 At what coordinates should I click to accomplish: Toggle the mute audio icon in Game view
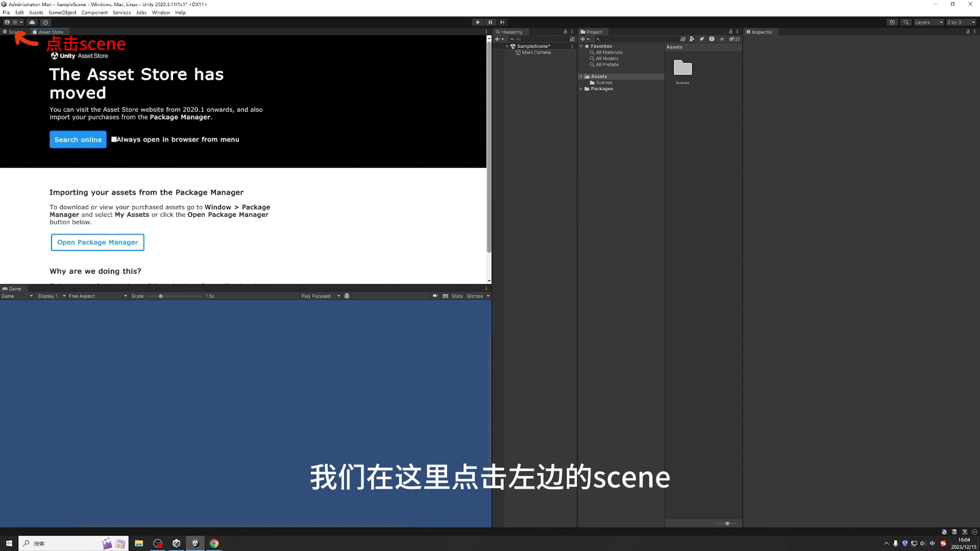tap(435, 296)
